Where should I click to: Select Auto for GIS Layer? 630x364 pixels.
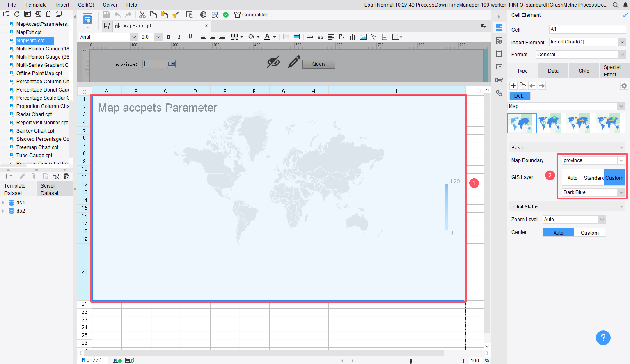(x=572, y=178)
